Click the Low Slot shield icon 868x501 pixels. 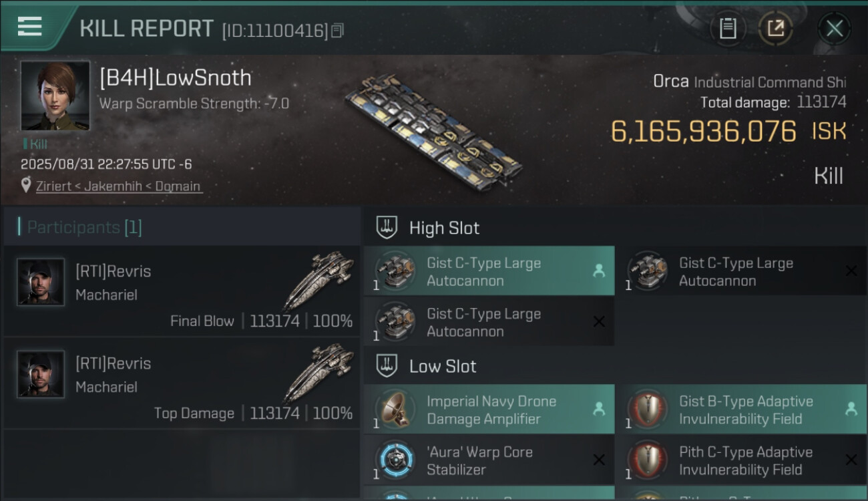point(387,366)
